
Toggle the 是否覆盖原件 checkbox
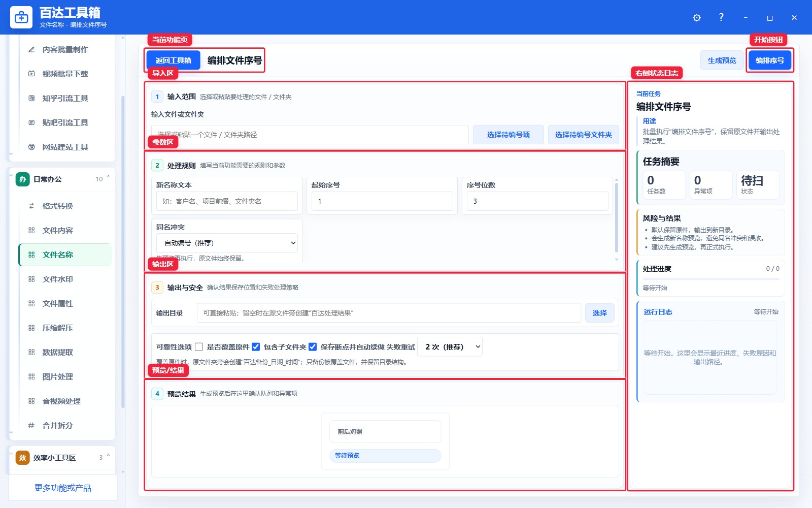click(199, 347)
